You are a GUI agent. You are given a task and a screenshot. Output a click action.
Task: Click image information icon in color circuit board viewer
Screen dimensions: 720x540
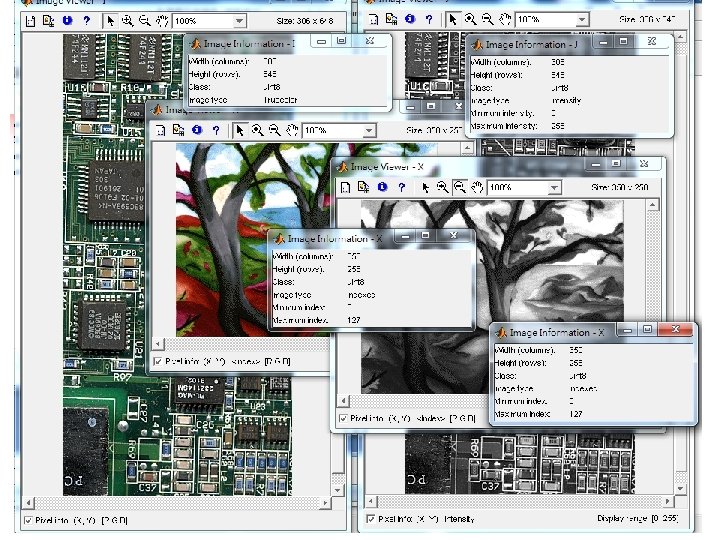coord(68,21)
